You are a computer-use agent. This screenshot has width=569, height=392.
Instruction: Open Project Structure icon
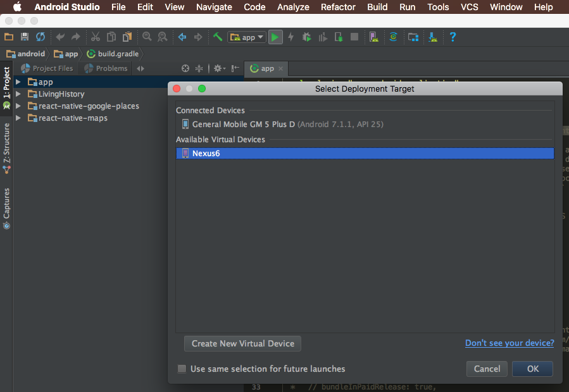(x=413, y=37)
